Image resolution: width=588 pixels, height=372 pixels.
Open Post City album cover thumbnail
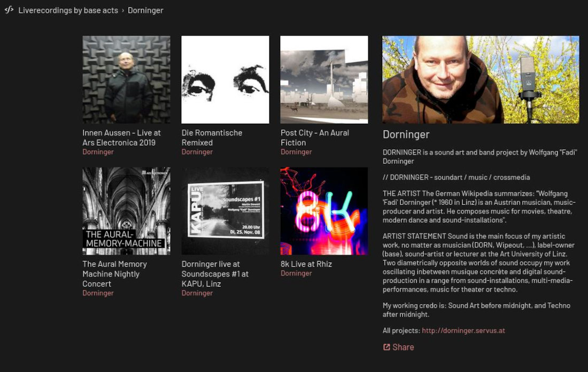[x=324, y=80]
